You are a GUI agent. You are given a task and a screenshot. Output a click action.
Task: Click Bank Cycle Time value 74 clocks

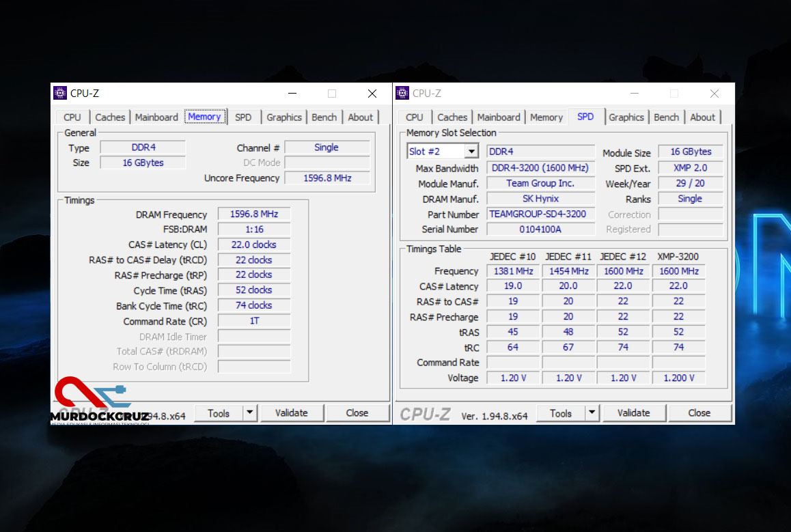click(254, 305)
